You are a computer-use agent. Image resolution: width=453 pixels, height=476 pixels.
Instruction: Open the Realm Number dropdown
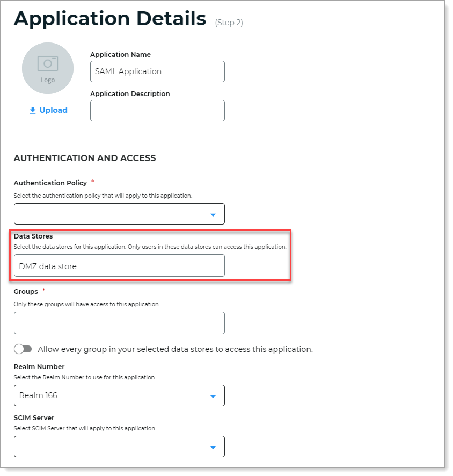click(119, 395)
